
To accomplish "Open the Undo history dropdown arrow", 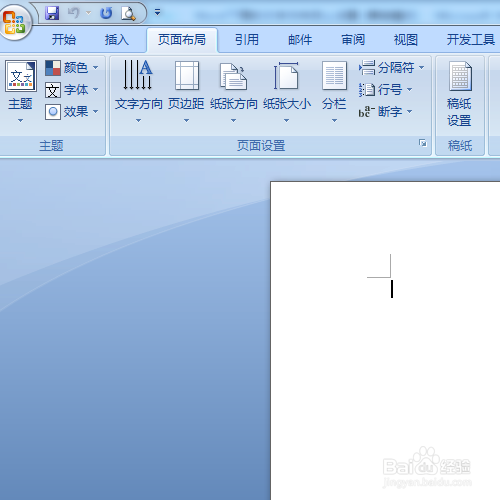I will 88,13.
